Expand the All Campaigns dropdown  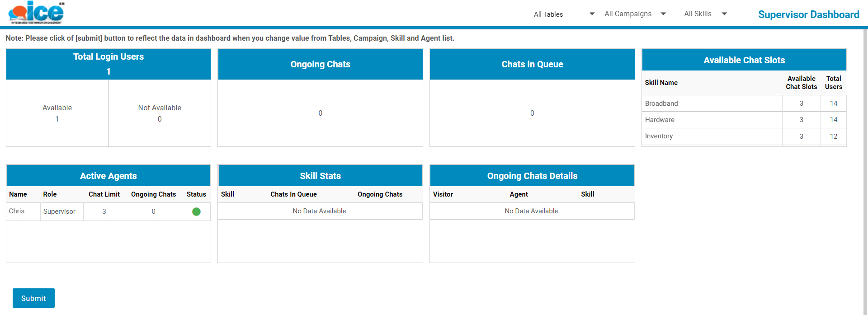click(x=635, y=14)
